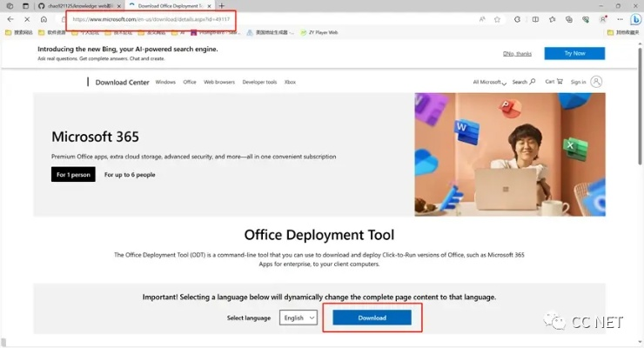Viewport: 644px width, 348px height.
Task: Open the AI bookmarks folder
Action: [178, 32]
